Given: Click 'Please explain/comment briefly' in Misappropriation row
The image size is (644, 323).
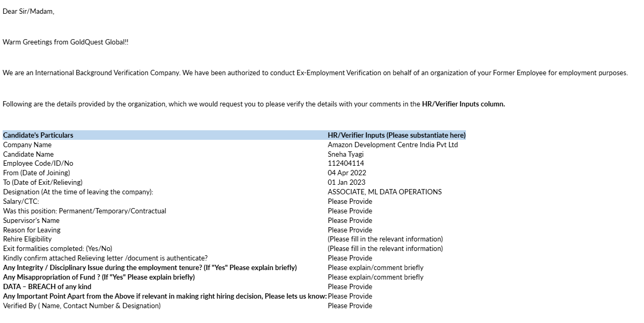Looking at the screenshot, I should (376, 277).
